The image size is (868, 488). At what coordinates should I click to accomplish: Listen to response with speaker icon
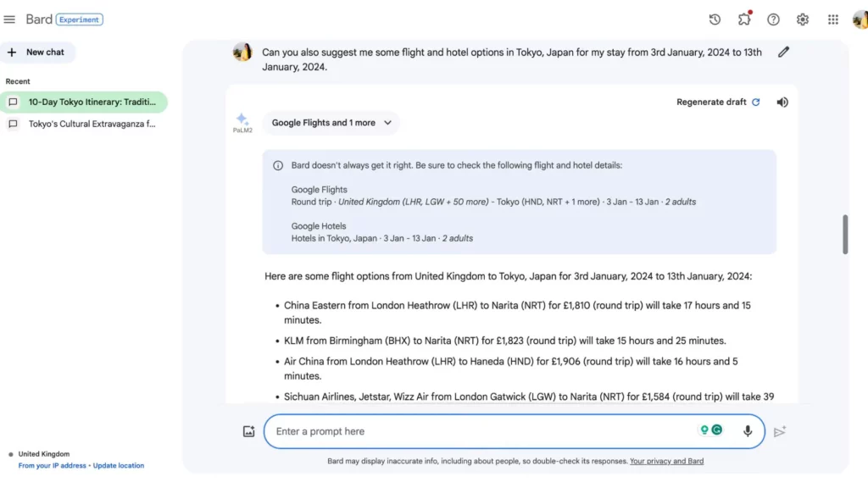tap(782, 103)
